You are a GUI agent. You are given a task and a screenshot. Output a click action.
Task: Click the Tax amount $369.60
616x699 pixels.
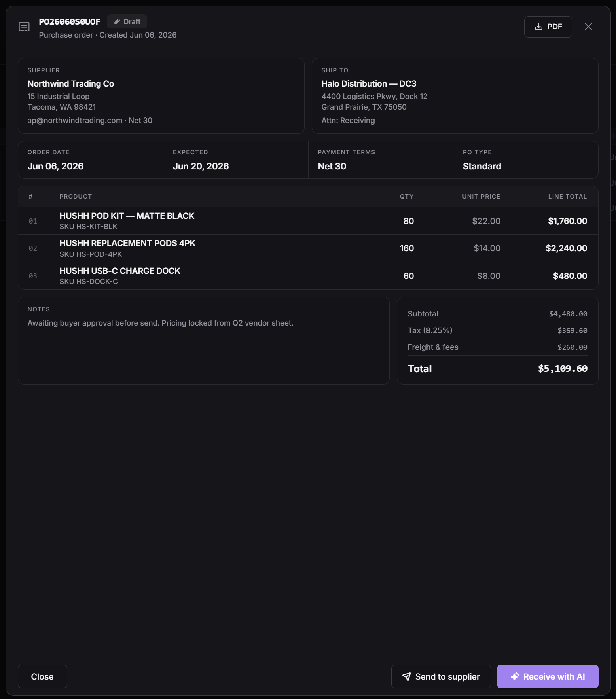(x=572, y=331)
